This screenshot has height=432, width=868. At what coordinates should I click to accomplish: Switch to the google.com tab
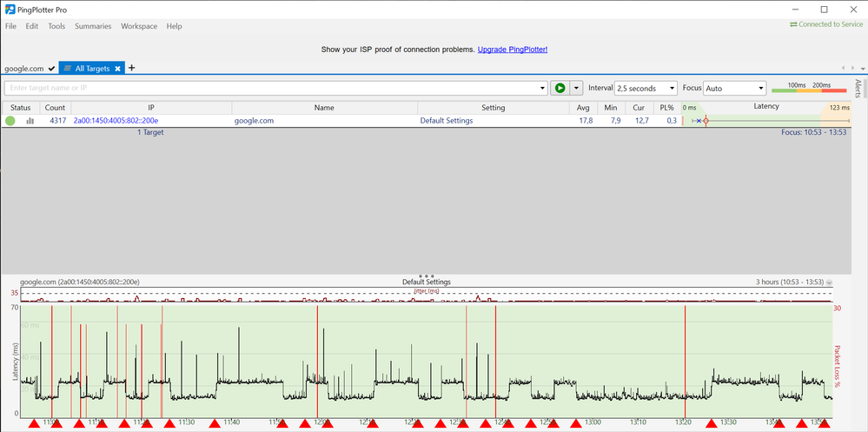tap(23, 68)
